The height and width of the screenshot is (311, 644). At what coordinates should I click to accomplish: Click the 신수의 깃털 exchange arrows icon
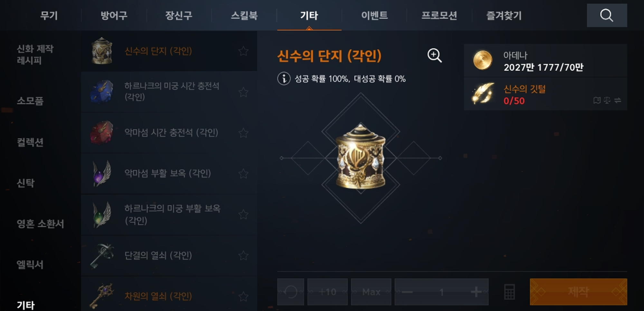click(x=617, y=100)
